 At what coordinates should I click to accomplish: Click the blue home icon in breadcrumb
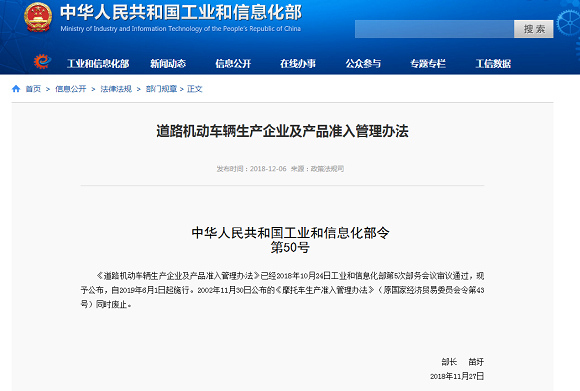coord(16,89)
